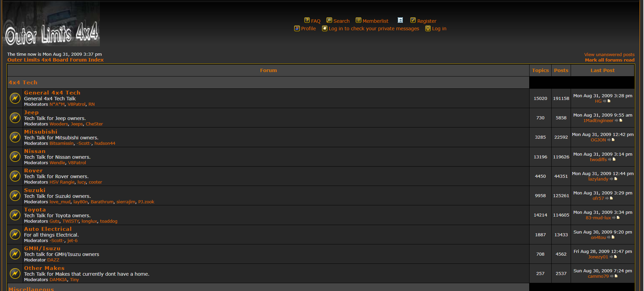Select Log in to check private messages

pos(374,29)
